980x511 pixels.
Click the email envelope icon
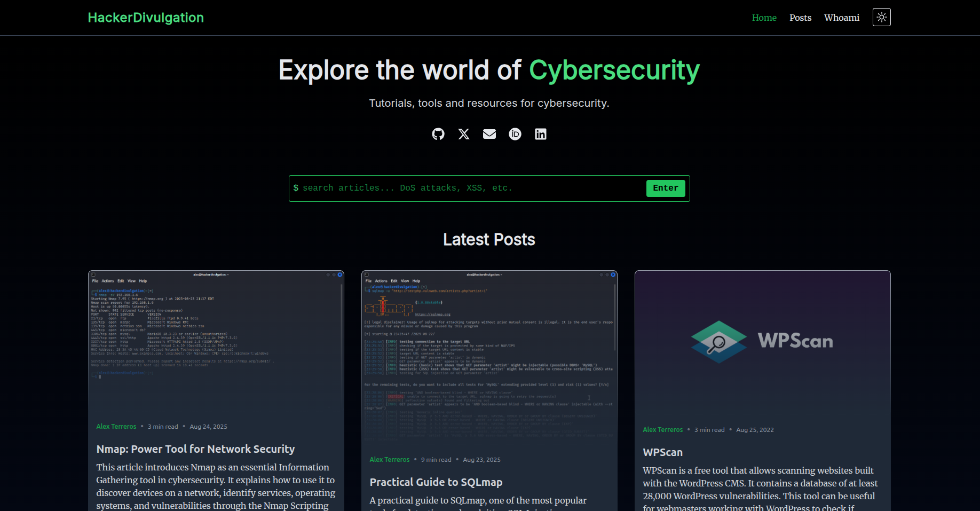click(x=489, y=134)
